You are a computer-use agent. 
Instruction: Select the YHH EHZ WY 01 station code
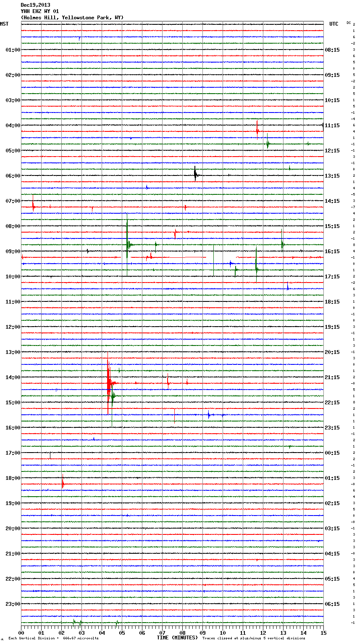point(40,11)
